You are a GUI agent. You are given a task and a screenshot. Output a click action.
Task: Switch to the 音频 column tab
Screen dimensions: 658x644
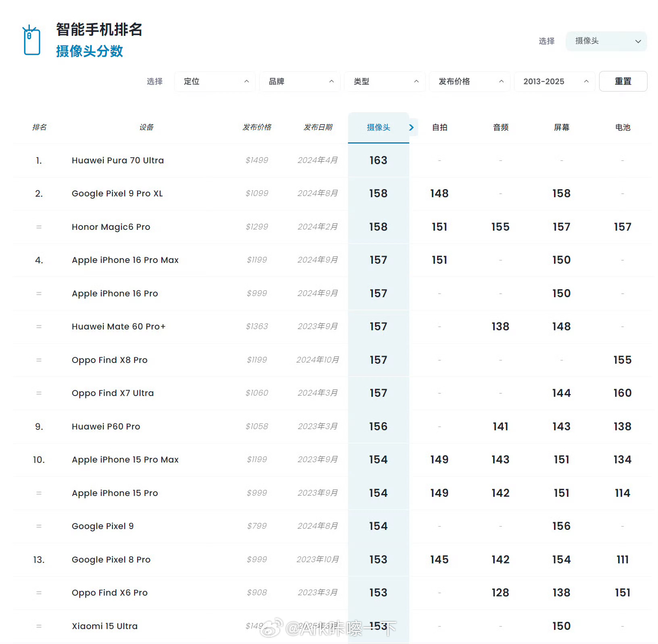click(x=501, y=127)
